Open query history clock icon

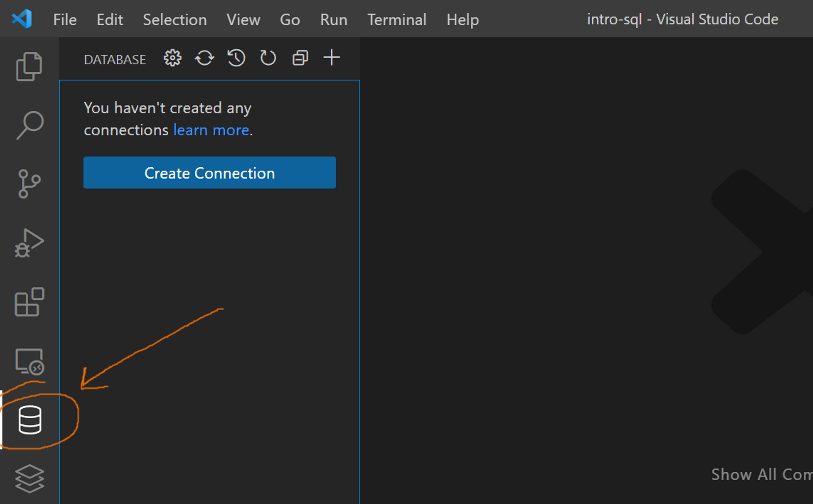pyautogui.click(x=236, y=58)
